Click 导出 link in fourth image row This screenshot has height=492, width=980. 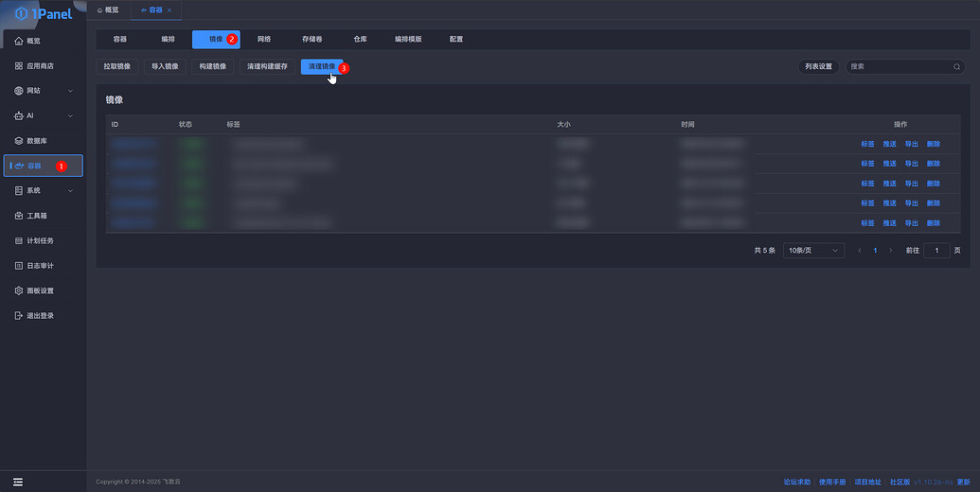point(911,202)
